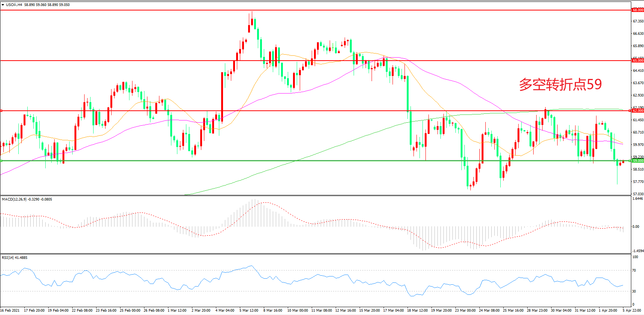The height and width of the screenshot is (315, 644).
Task: Select the green 59.000 price label
Action: pos(638,161)
